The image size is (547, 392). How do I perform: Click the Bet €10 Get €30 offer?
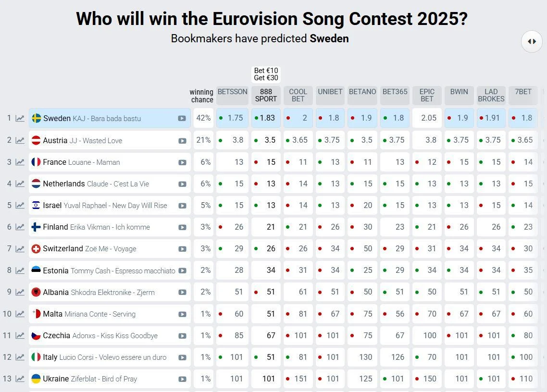(266, 74)
